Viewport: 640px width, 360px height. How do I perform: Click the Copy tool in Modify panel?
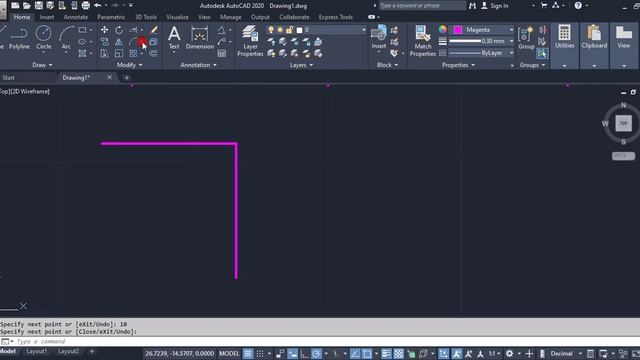click(x=104, y=42)
